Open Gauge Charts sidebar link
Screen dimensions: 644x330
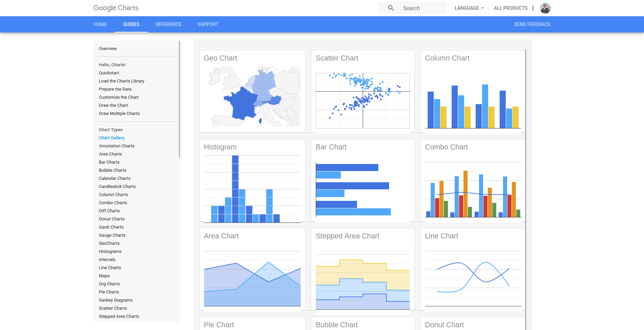point(112,235)
